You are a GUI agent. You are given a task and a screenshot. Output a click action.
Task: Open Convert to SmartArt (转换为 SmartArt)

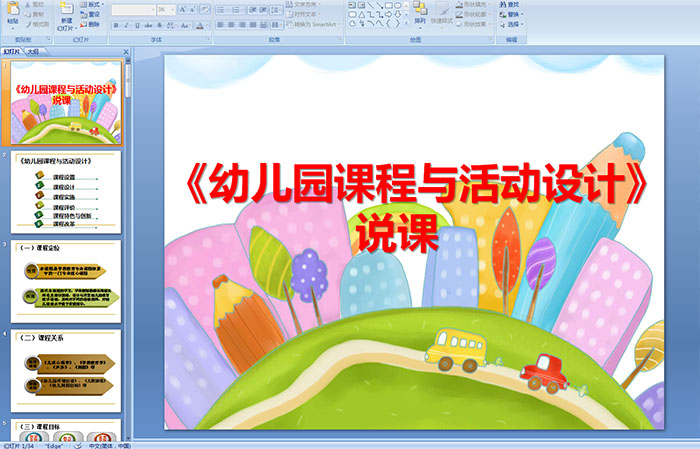point(312,24)
